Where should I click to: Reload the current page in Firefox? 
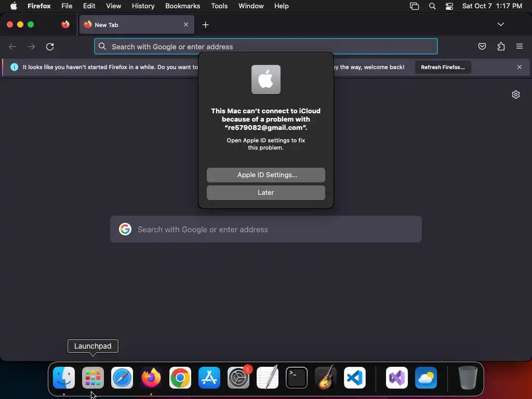50,46
